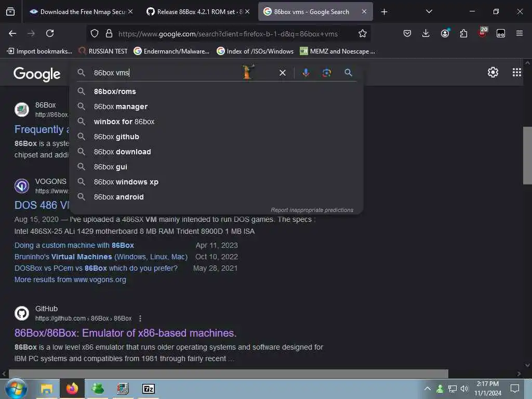The height and width of the screenshot is (399, 532).
Task: Show hidden tray icons chevron
Action: pyautogui.click(x=428, y=389)
